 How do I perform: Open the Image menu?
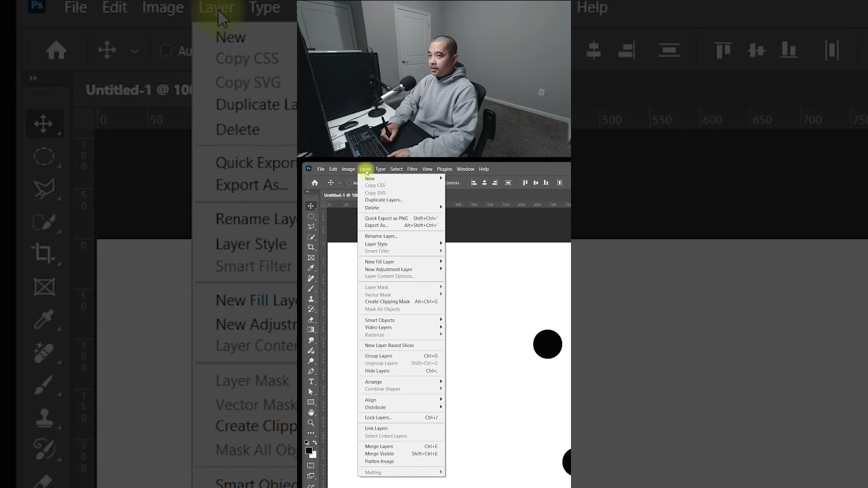(348, 169)
